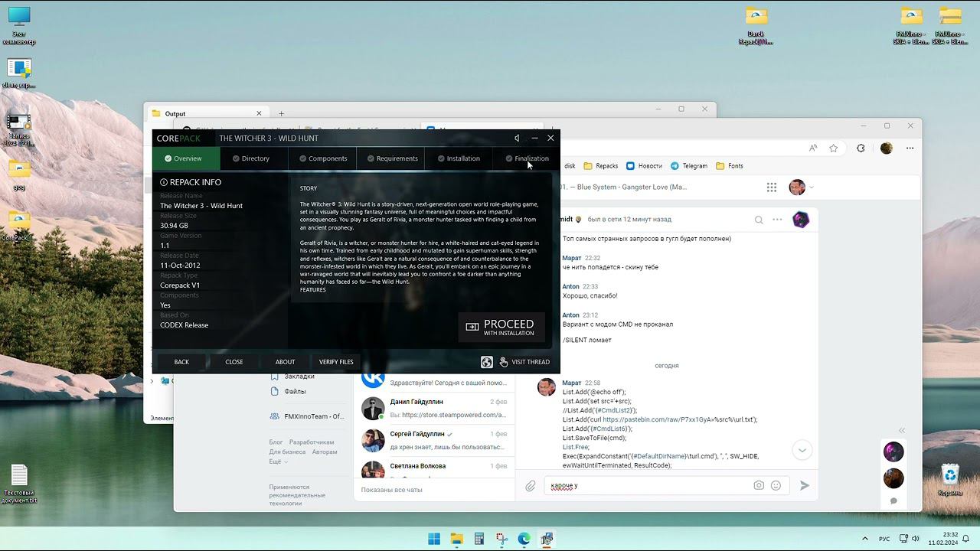Image resolution: width=980 pixels, height=551 pixels.
Task: Click Для бизнеса footer link
Action: 287,452
